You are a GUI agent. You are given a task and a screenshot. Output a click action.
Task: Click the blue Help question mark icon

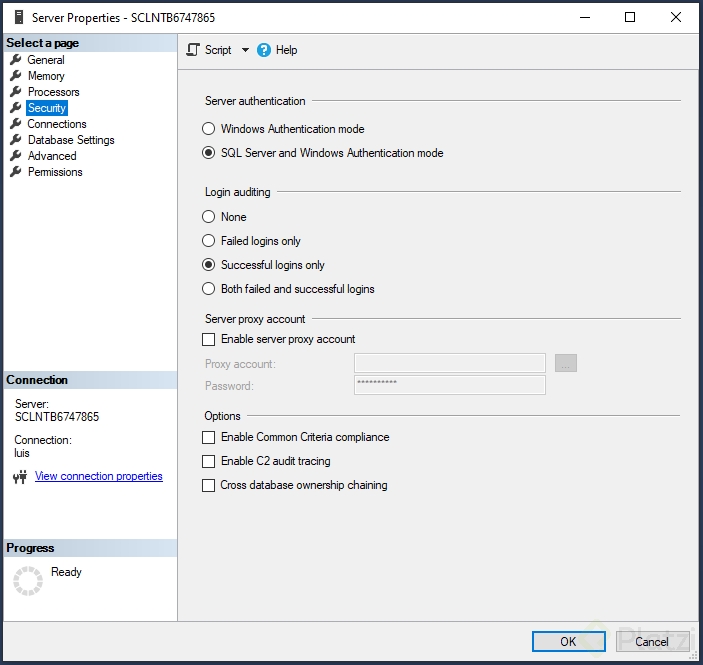click(x=264, y=50)
